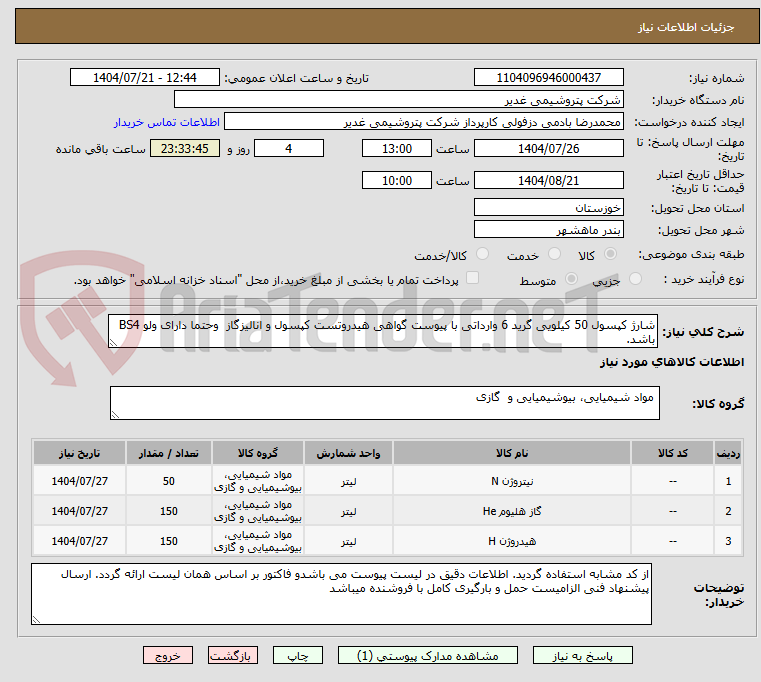Click the 'استان محل تحویل' field showing خوزستان
Image resolution: width=761 pixels, height=682 pixels.
tap(549, 207)
